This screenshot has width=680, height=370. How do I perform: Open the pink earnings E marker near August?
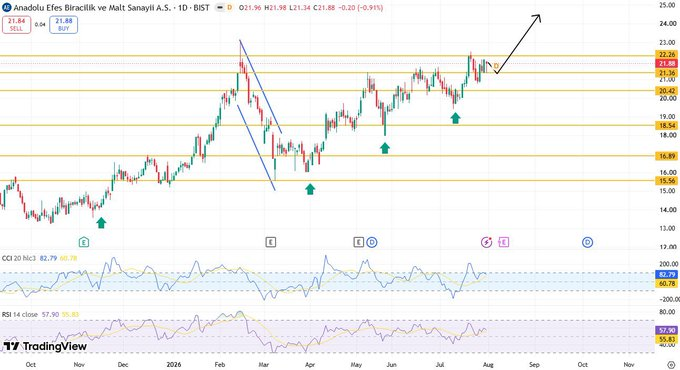[x=503, y=242]
